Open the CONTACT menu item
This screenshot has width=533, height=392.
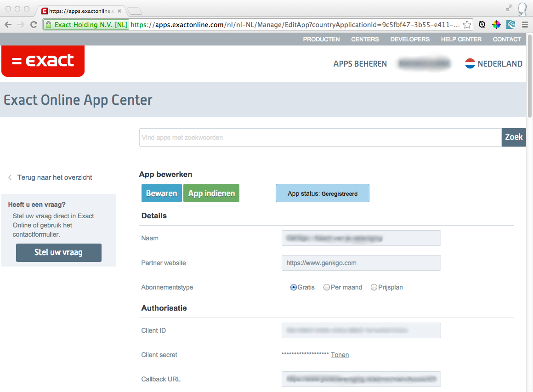(507, 39)
